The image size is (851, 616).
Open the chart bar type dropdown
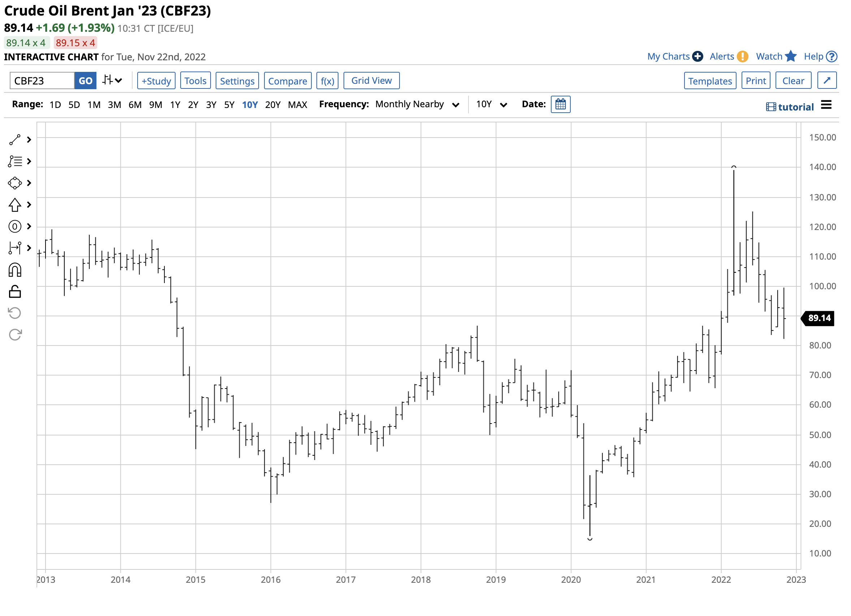tap(113, 80)
